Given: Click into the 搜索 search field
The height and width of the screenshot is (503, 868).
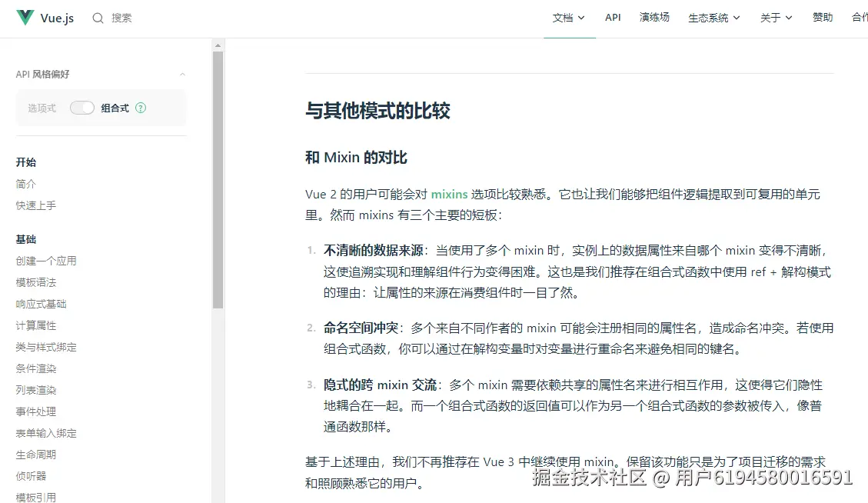Looking at the screenshot, I should click(121, 18).
